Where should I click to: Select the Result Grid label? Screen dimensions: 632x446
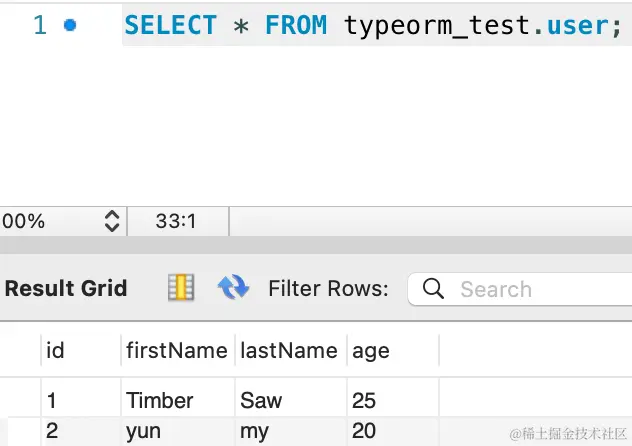click(x=66, y=289)
